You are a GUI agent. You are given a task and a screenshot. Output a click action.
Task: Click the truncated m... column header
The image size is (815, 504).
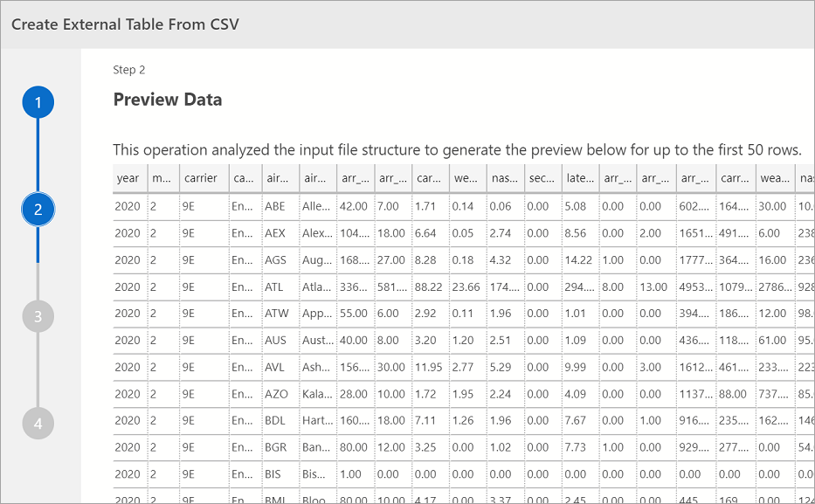coord(163,178)
